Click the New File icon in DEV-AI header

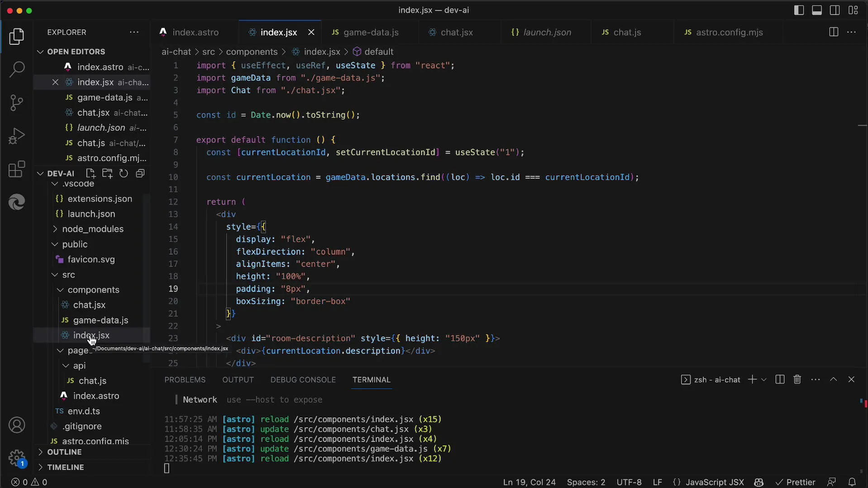pyautogui.click(x=90, y=173)
